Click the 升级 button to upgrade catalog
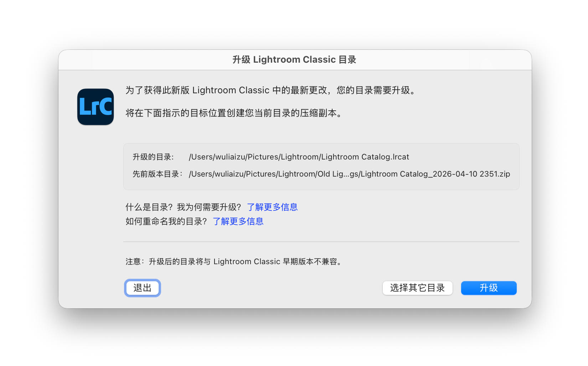Screen dimensions: 588x366 tap(488, 288)
